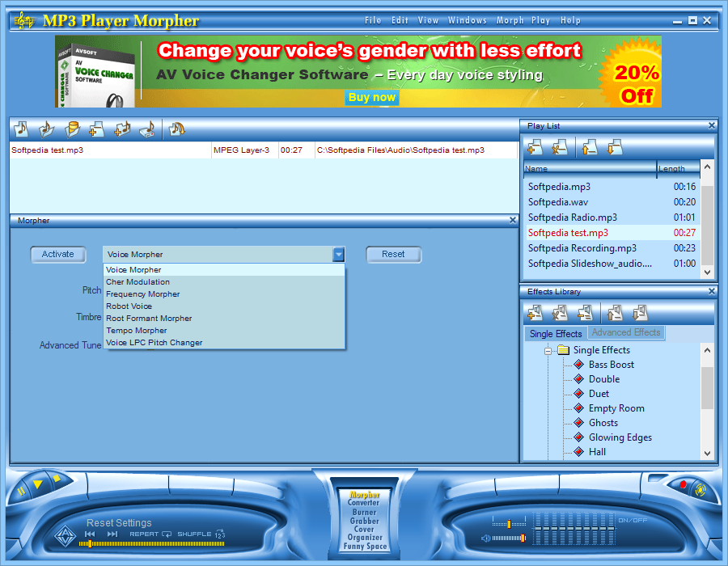This screenshot has width=728, height=566.
Task: Toggle the equalizer ON/OFF switch
Action: [633, 520]
